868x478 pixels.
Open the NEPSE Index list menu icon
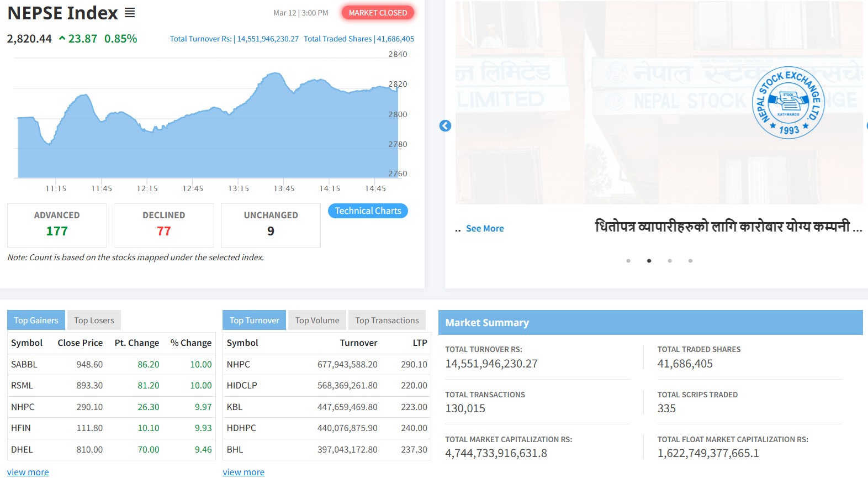coord(130,13)
